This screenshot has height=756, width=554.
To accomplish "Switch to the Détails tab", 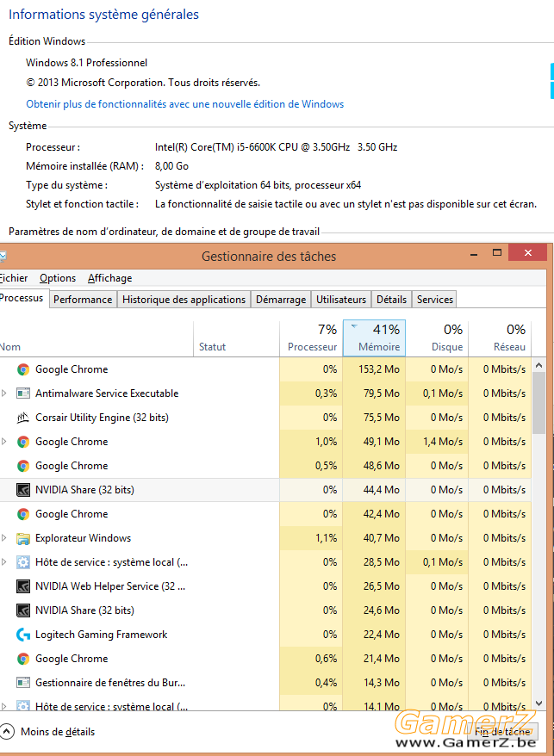I will (391, 300).
